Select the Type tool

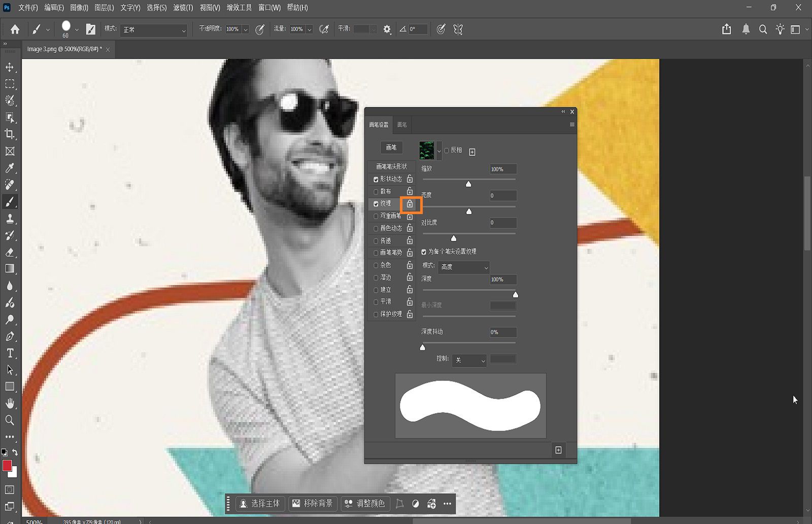click(x=9, y=353)
